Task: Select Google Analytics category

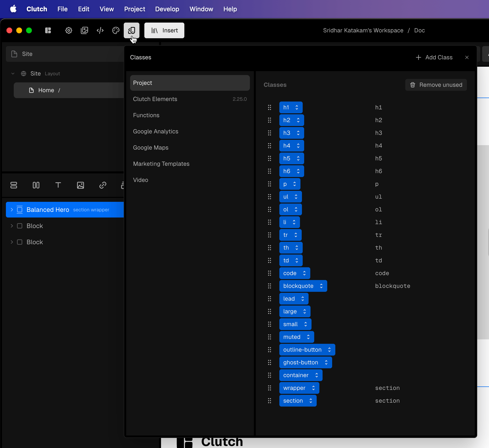Action: tap(190, 131)
